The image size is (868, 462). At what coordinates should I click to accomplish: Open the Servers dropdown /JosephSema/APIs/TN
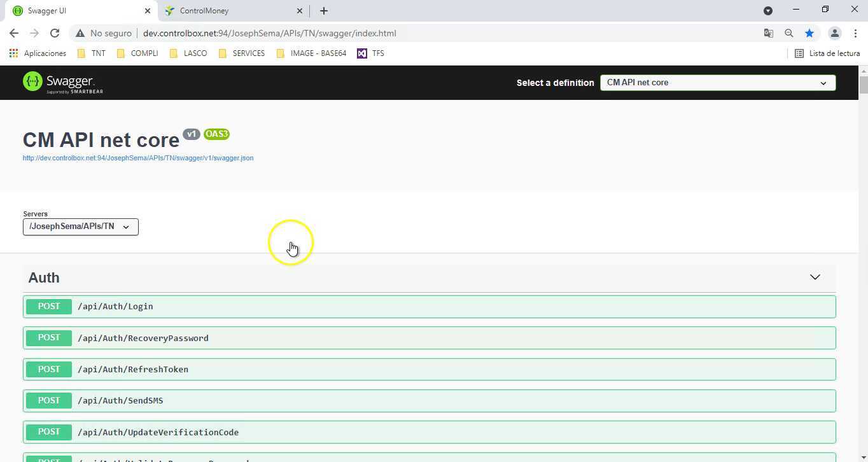80,227
